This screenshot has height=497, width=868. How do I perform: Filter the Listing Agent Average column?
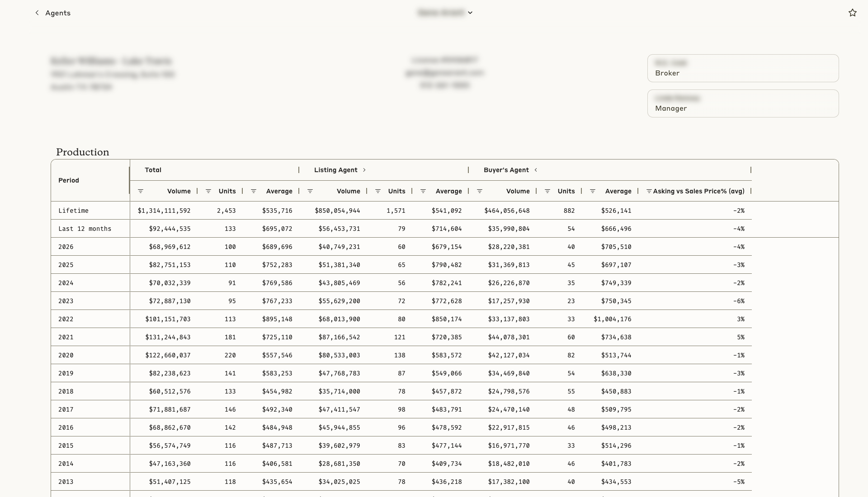[x=423, y=191]
